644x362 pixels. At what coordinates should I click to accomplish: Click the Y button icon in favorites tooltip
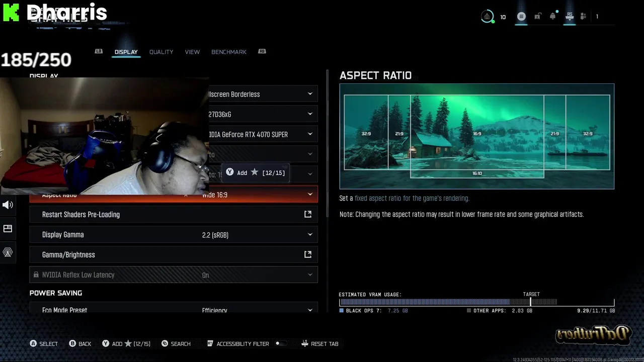[x=230, y=172]
